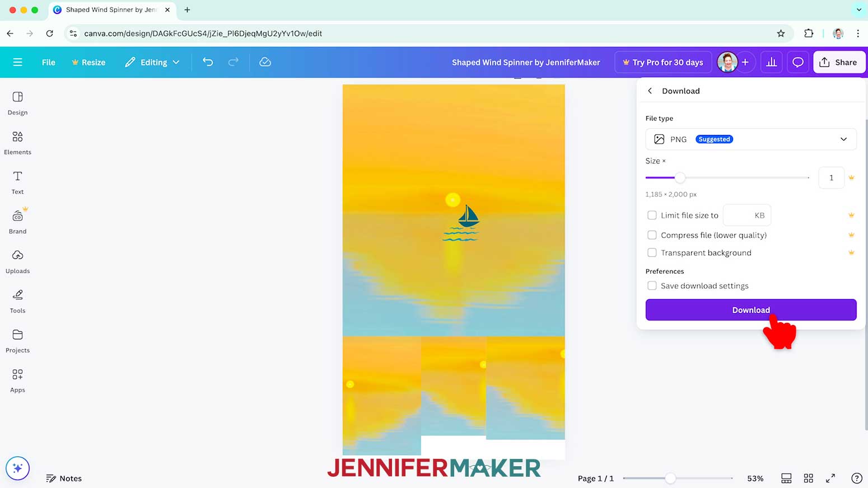Select the yellow sun circle on canvas
This screenshot has height=488, width=868.
pos(452,199)
